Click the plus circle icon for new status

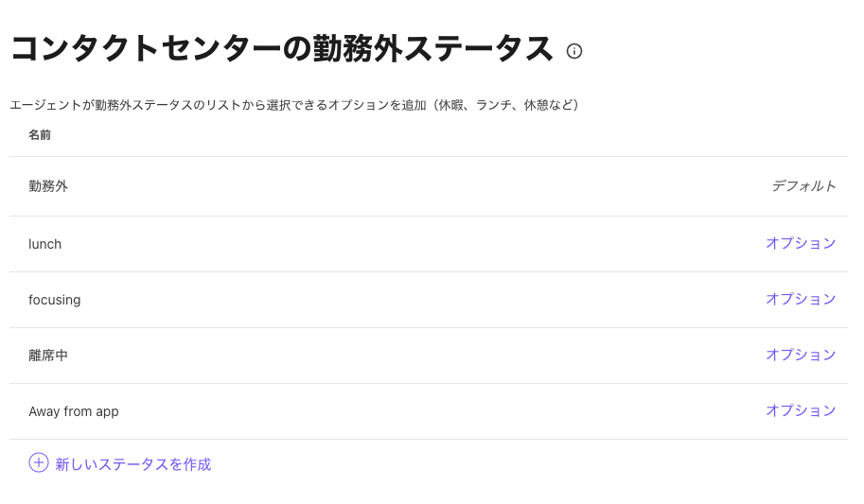pos(39,462)
